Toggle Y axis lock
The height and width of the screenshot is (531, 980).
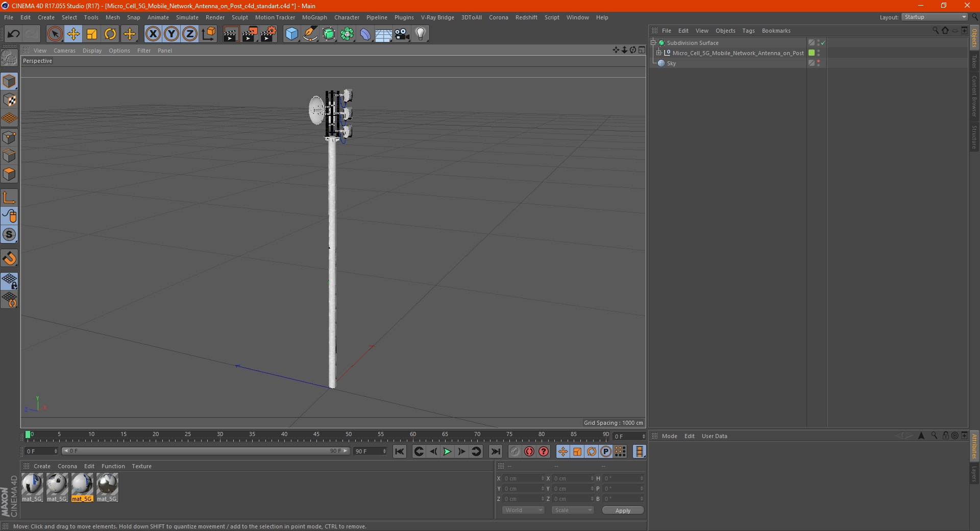point(171,34)
